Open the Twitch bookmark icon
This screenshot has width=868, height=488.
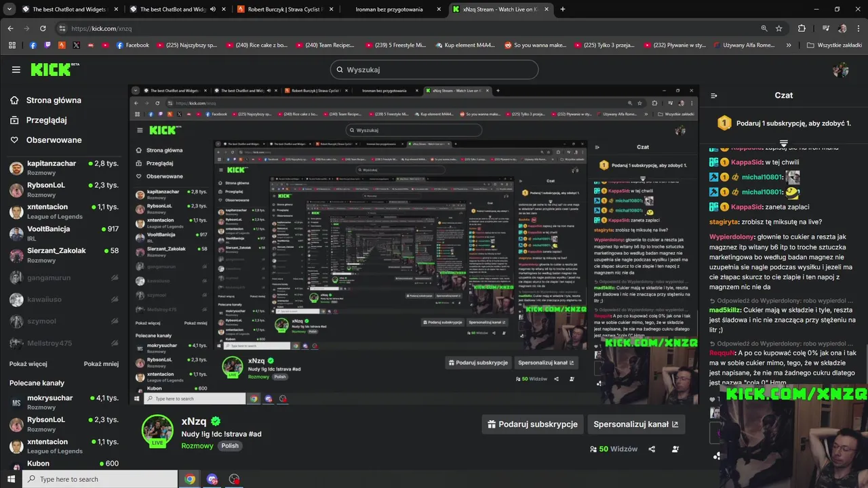[x=47, y=45]
